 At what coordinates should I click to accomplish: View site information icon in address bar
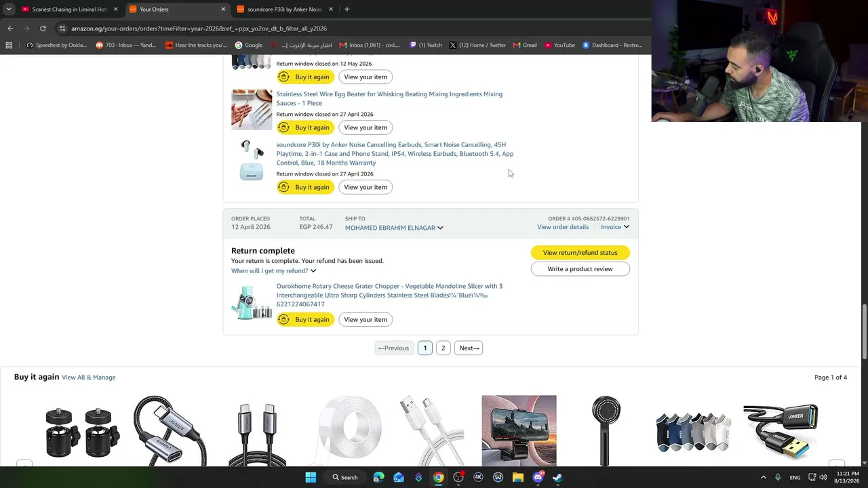point(62,28)
